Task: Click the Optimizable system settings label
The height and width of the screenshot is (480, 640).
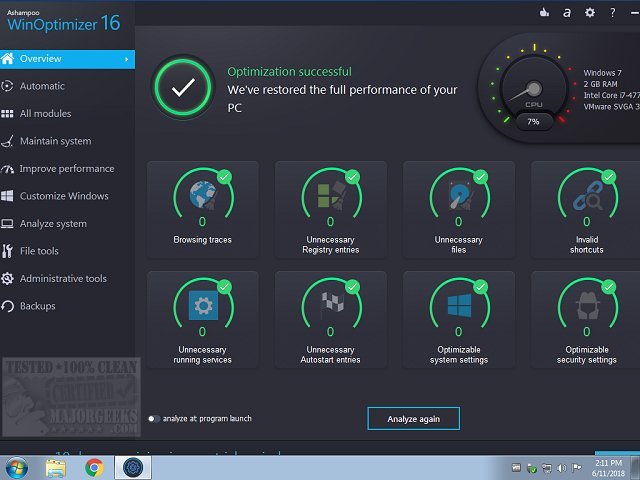Action: coord(459,355)
